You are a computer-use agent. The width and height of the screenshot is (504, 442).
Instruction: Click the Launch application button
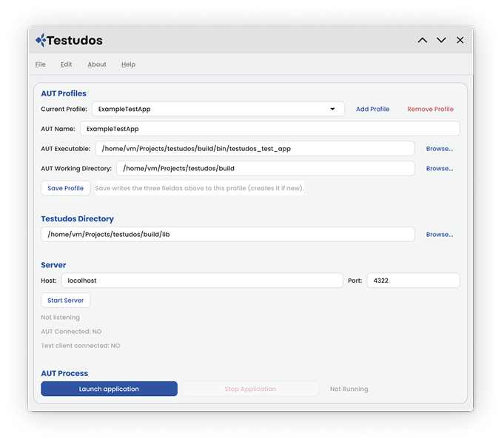pos(109,389)
